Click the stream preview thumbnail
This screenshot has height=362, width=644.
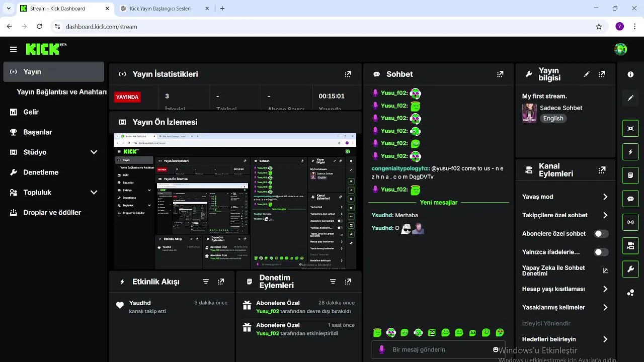[235, 201]
